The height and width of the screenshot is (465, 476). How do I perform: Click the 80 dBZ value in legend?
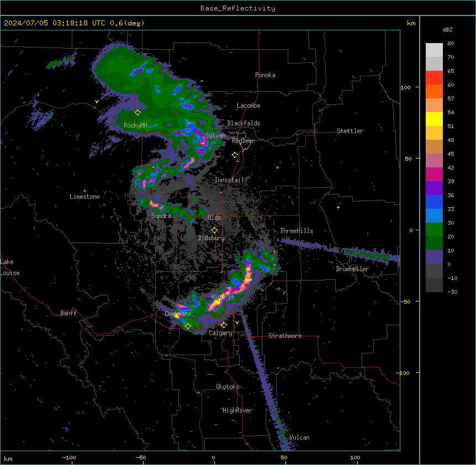(x=451, y=44)
